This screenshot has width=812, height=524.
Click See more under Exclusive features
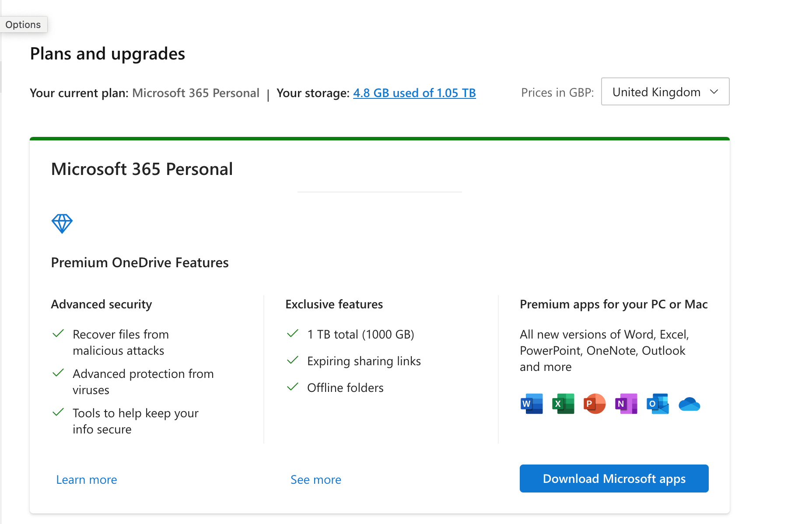pos(316,480)
